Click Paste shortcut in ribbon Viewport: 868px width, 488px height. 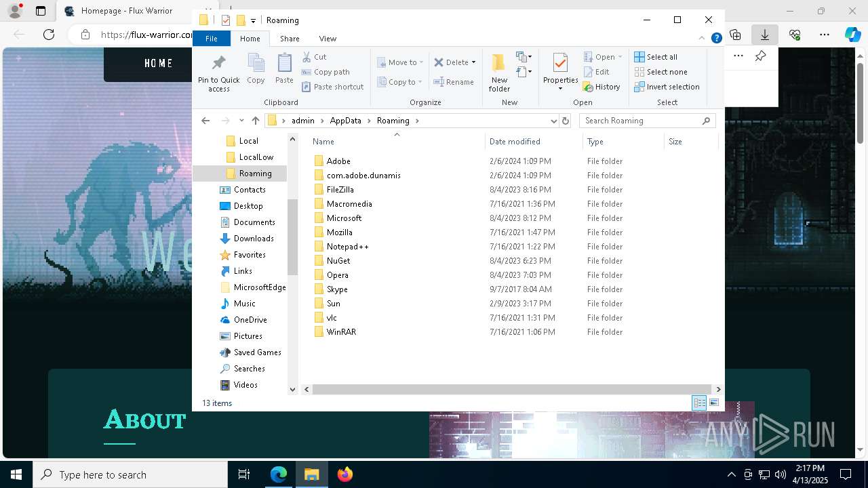click(332, 87)
